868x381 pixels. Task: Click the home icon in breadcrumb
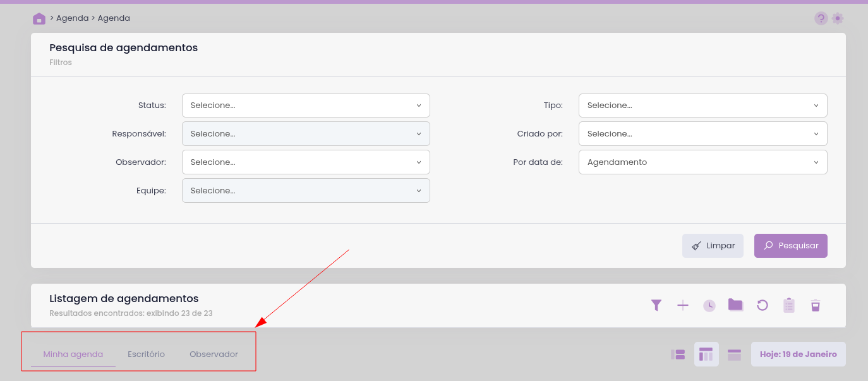pos(39,19)
